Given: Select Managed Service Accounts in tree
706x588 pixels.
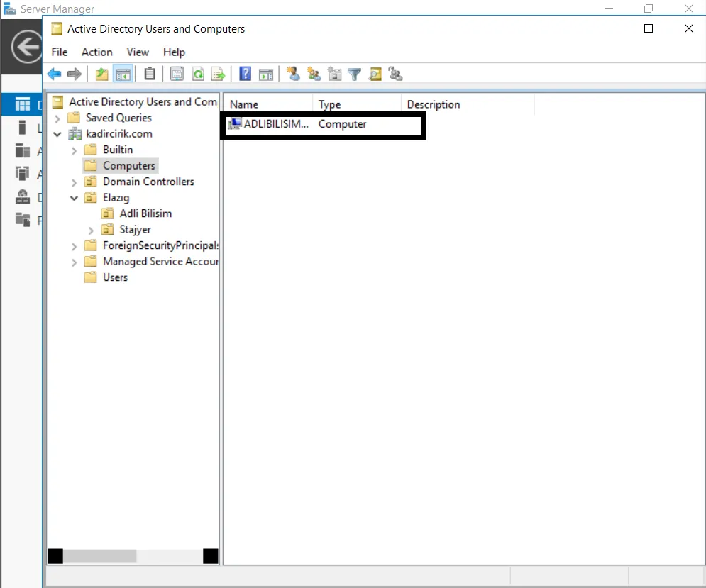Looking at the screenshot, I should tap(160, 262).
